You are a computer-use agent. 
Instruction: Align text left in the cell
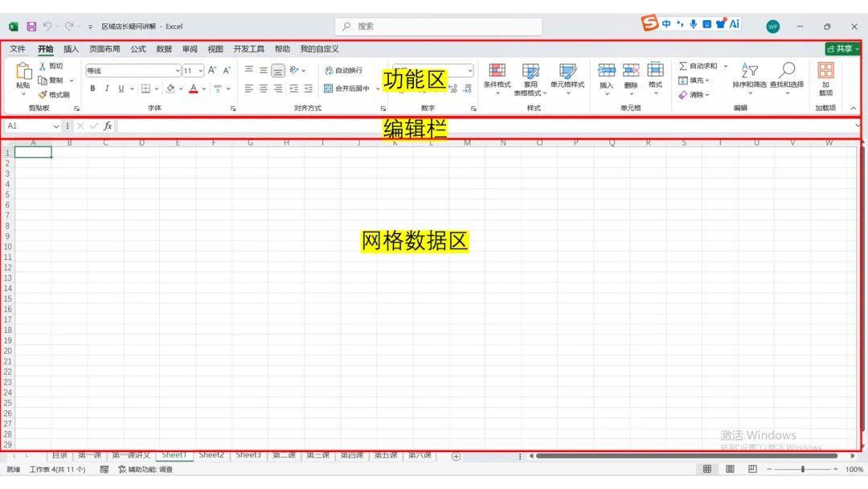[249, 88]
